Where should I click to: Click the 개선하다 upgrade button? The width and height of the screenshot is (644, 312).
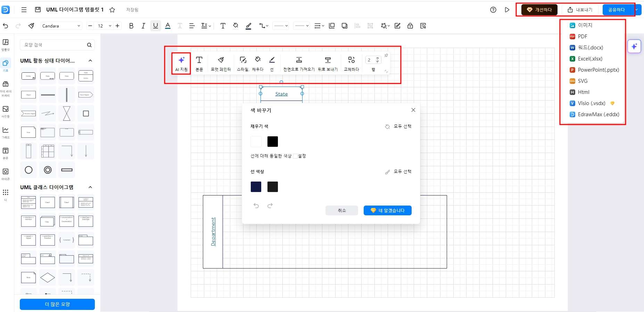[x=539, y=10]
